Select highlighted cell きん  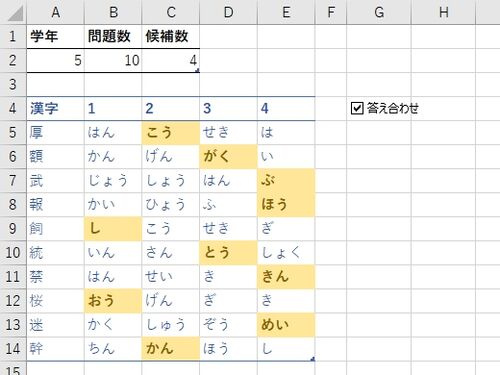[x=286, y=277]
